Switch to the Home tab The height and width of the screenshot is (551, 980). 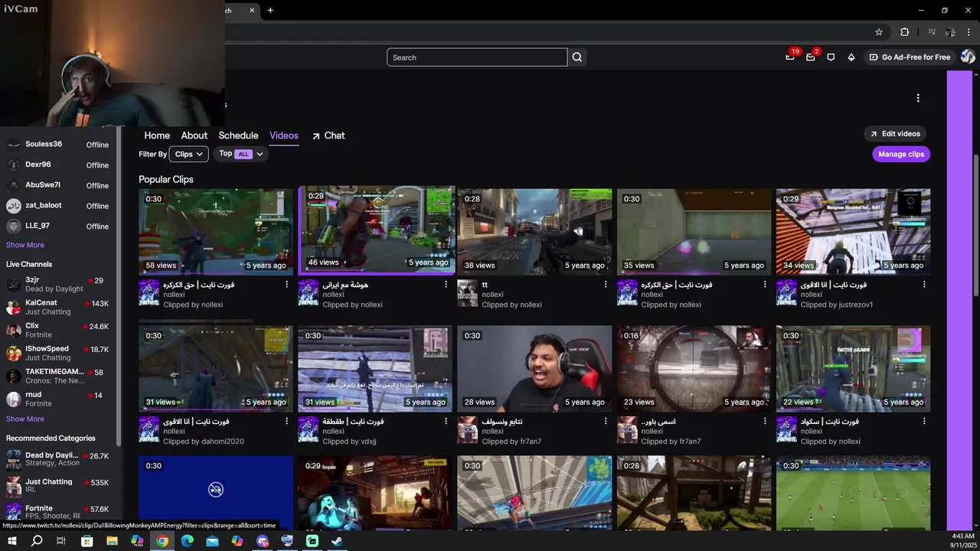[157, 135]
